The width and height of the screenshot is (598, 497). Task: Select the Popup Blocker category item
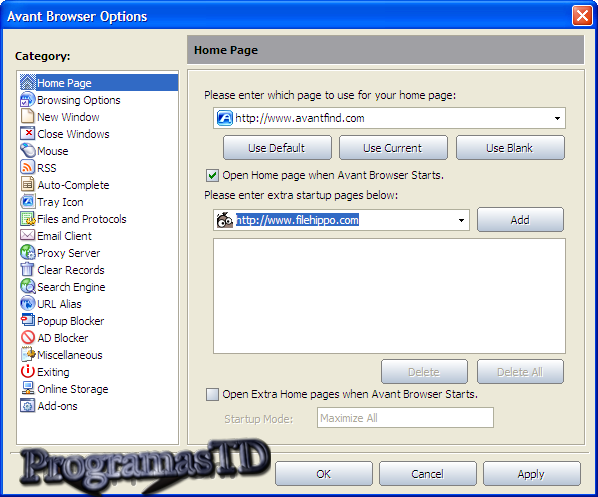(70, 321)
